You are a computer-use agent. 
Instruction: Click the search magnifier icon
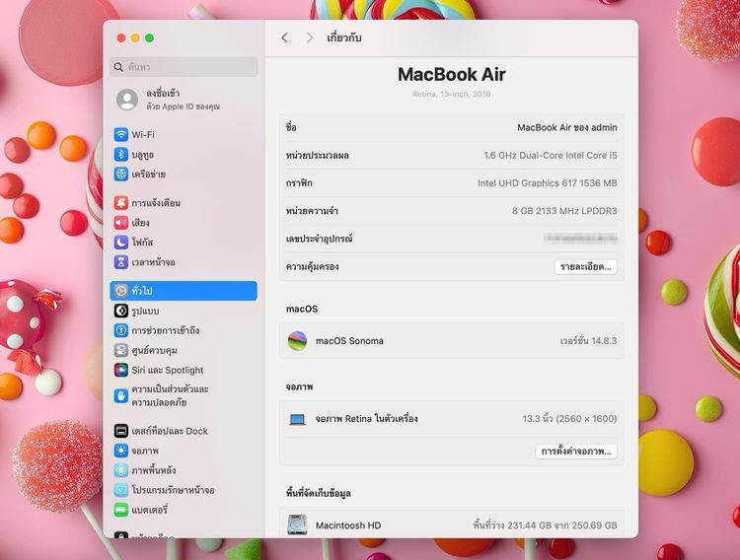coord(118,67)
